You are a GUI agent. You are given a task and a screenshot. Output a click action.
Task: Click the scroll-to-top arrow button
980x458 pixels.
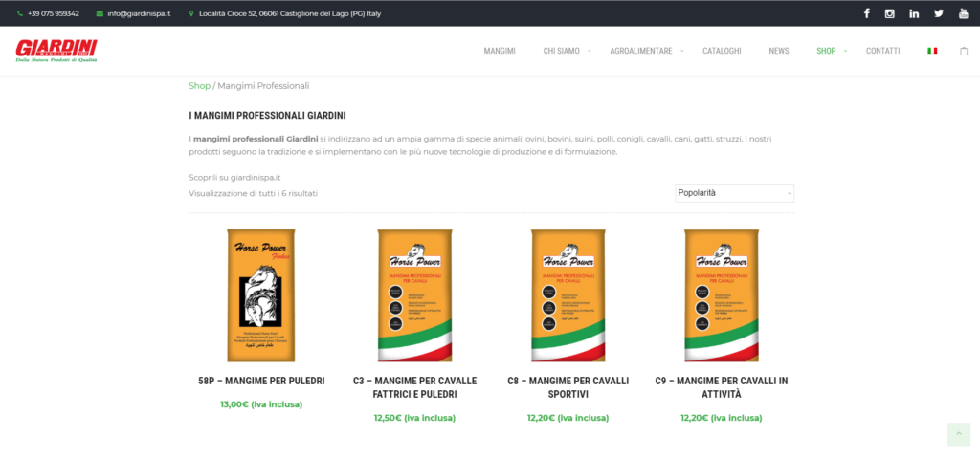tap(959, 434)
